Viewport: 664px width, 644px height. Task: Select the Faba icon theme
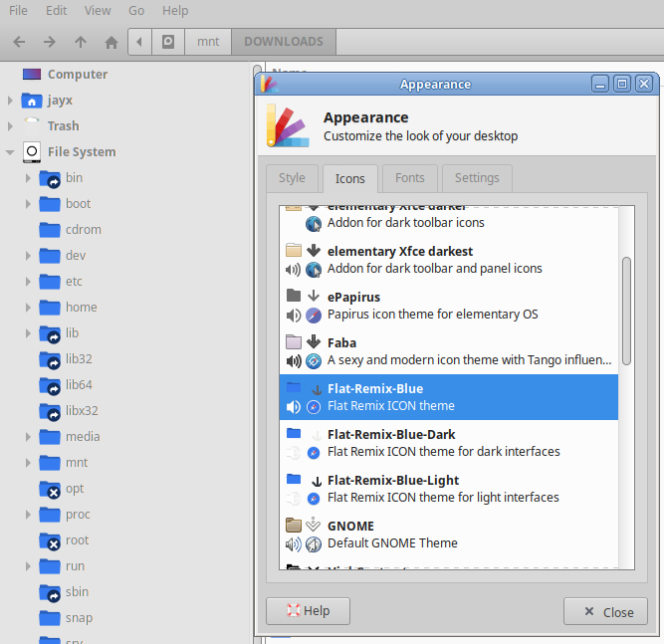449,351
